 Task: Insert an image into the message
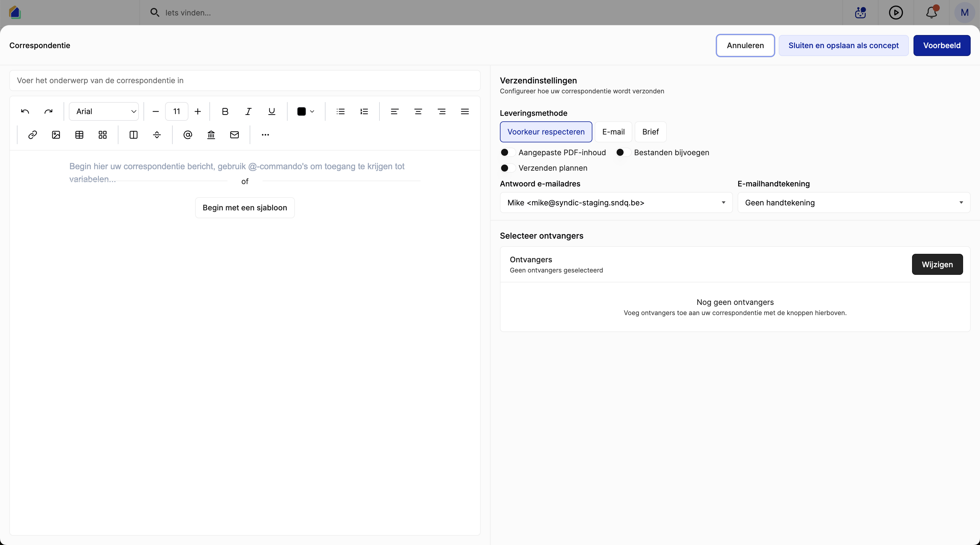[56, 135]
